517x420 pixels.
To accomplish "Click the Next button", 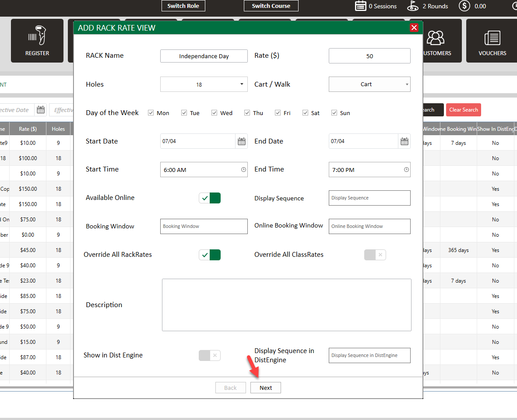I will [265, 388].
